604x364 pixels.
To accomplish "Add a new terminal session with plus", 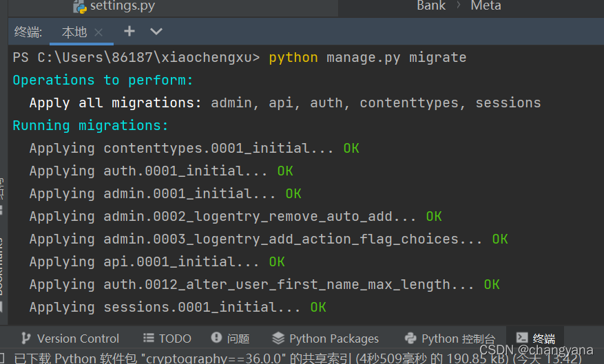I will tap(129, 31).
